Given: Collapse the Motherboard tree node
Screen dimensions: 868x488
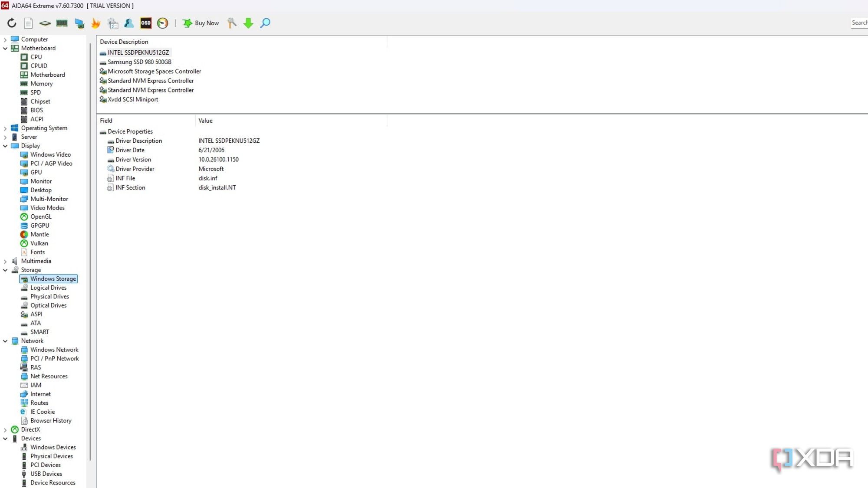Looking at the screenshot, I should [x=5, y=48].
